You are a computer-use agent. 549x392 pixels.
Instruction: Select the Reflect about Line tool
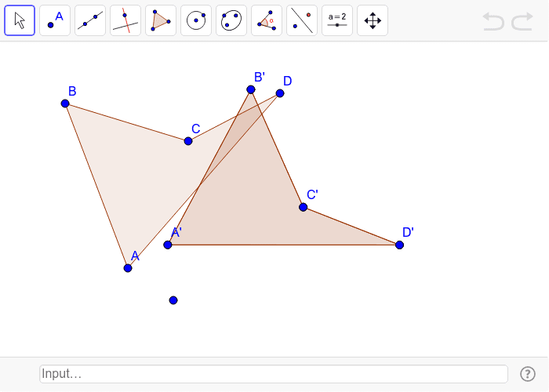click(x=302, y=20)
